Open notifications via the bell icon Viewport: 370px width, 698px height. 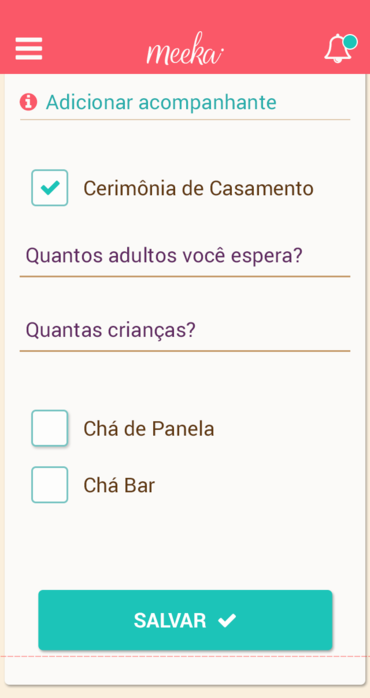point(338,48)
